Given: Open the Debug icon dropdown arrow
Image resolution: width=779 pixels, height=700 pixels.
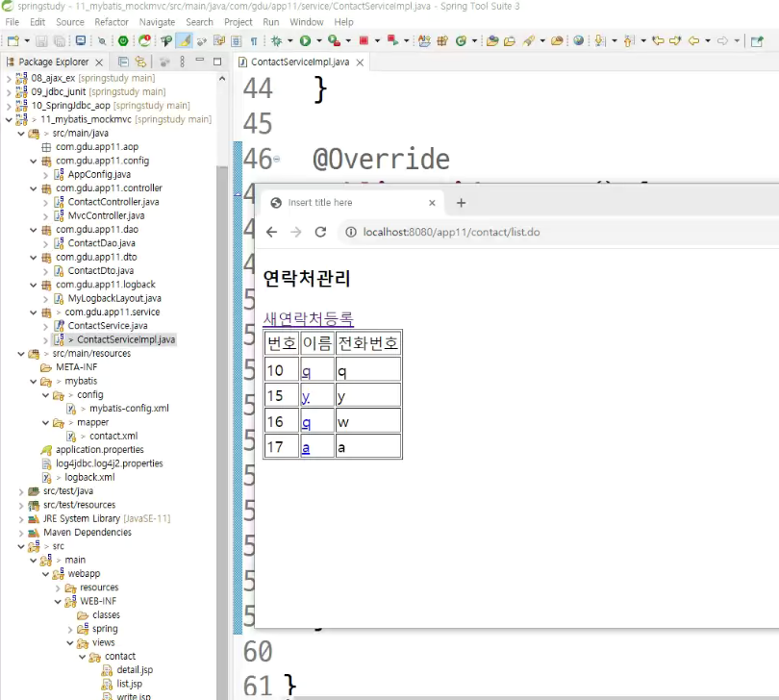Looking at the screenshot, I should 290,40.
